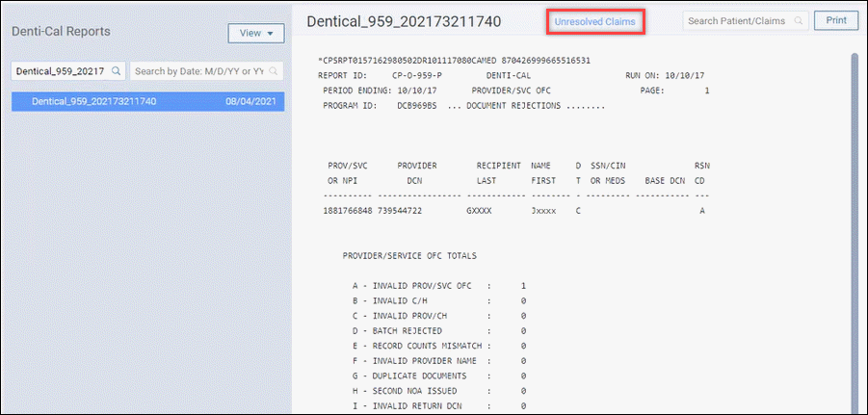Click the H - SECOND NOA ISSUED line
The width and height of the screenshot is (868, 415).
439,391
